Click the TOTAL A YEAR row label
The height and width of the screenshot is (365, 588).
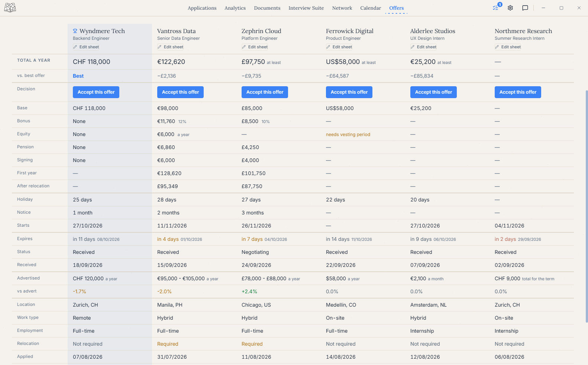click(33, 60)
